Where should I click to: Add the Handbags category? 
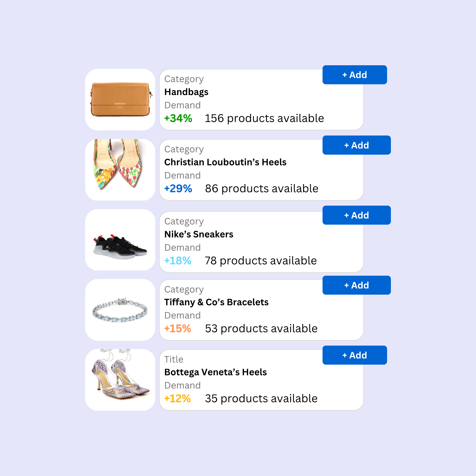(354, 75)
